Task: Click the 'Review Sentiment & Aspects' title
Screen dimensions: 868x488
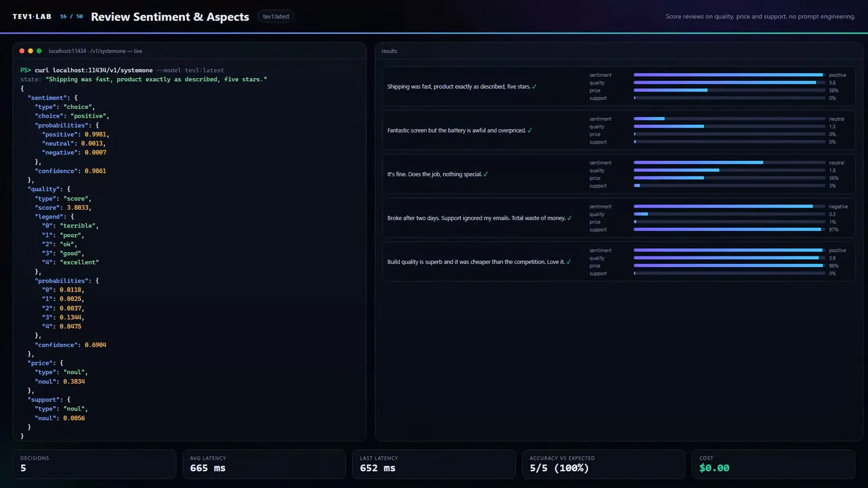Action: click(x=170, y=17)
